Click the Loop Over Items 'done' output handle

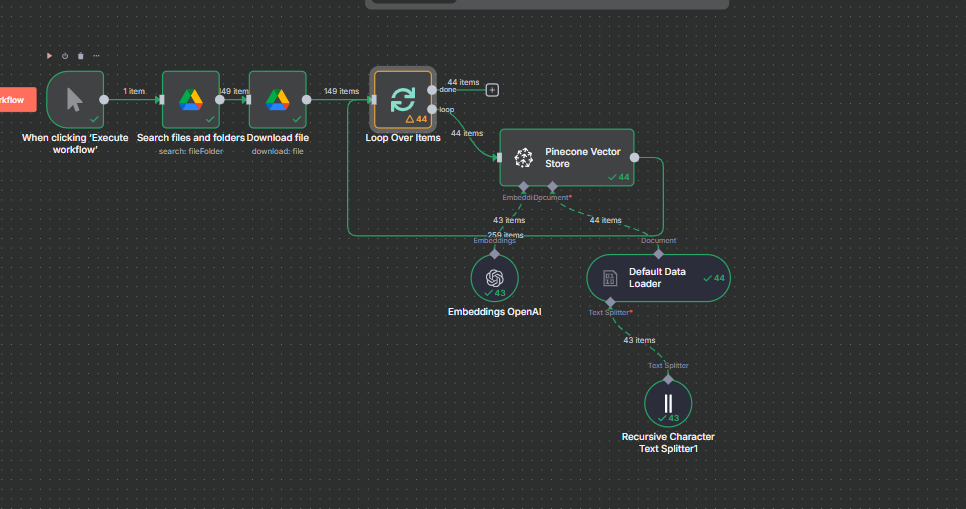432,90
